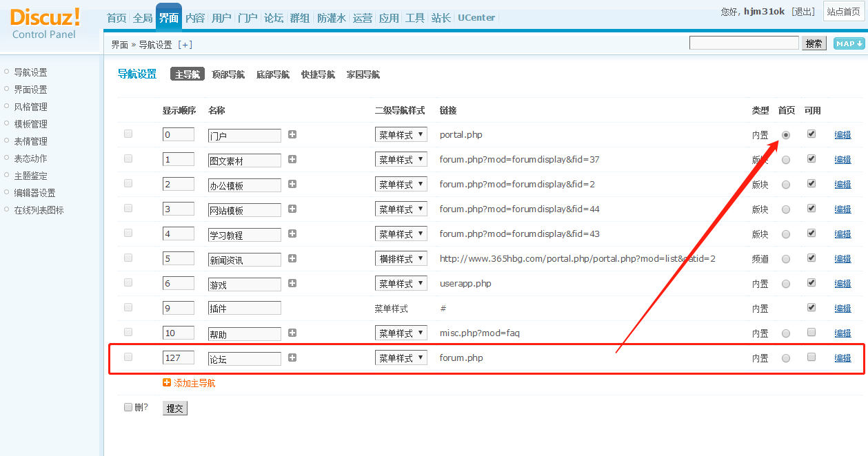Screen dimensions: 868x456
Task: Expand plus icon beside 图文素材
Action: point(292,159)
